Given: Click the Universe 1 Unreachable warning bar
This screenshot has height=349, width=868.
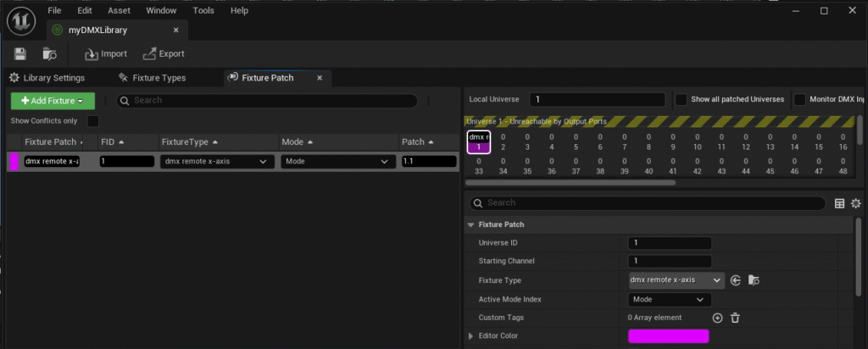Looking at the screenshot, I should pos(659,121).
